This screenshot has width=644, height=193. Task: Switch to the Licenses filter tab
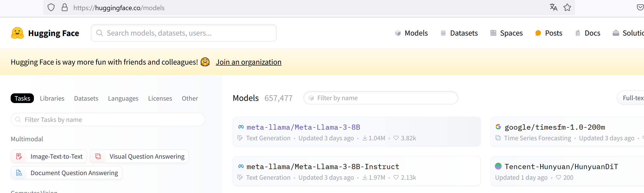tap(160, 98)
